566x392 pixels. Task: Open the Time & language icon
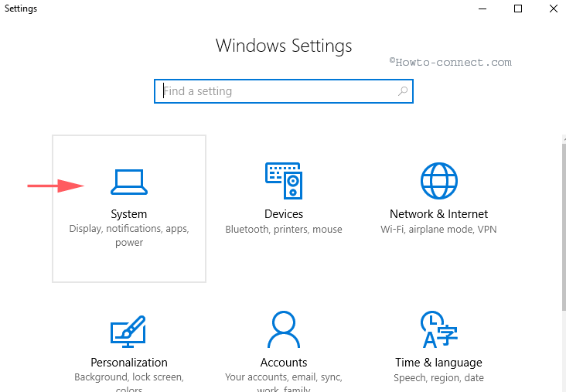[439, 329]
